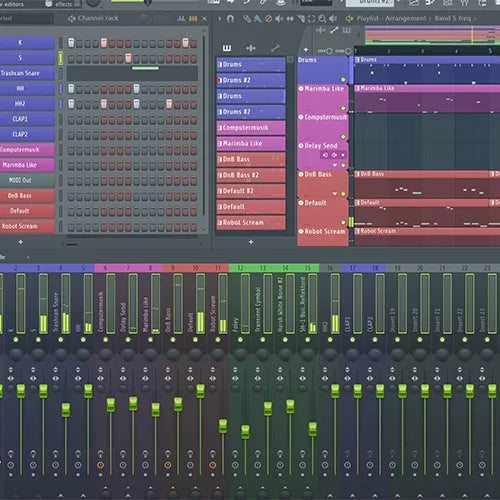
Task: Click the Playlist window icon beside its title
Action: tap(349, 19)
